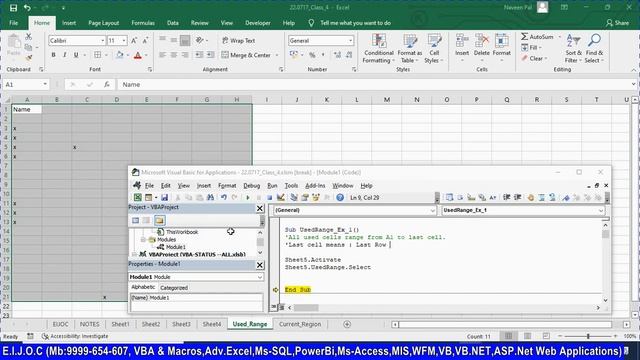Open Find & Select menu
The image size is (640, 360).
point(594,49)
